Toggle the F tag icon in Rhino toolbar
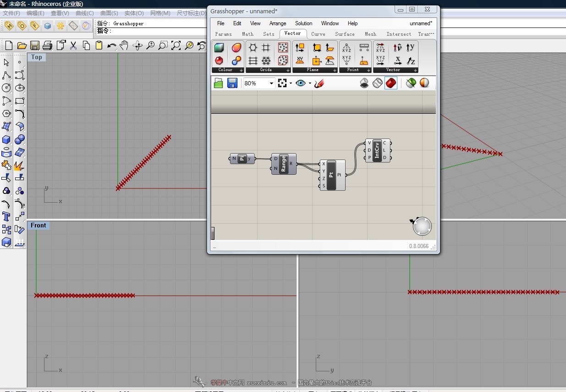566x392 pixels. click(34, 26)
